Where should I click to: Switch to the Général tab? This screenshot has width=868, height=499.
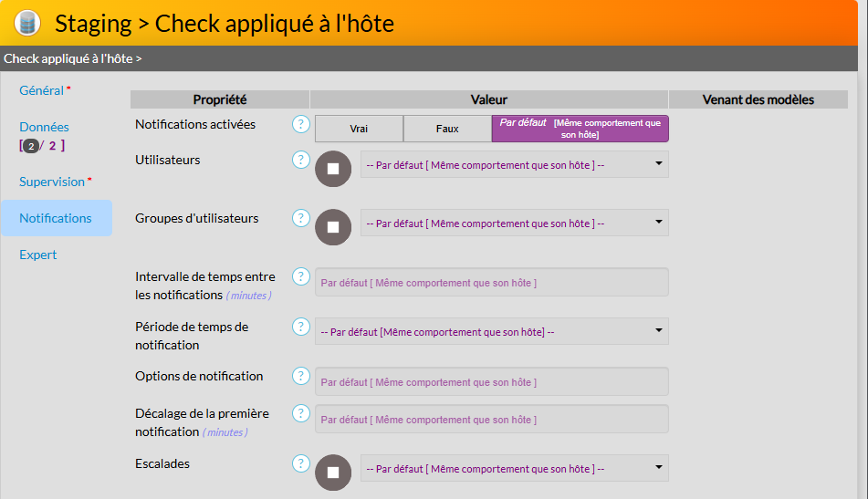click(42, 90)
